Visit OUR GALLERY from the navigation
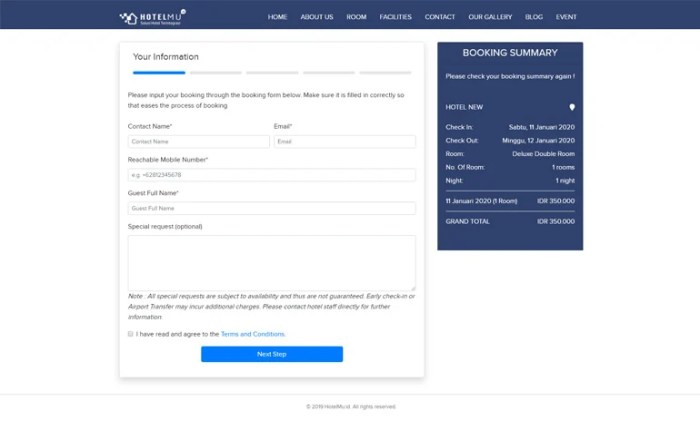Image resolution: width=700 pixels, height=440 pixels. click(x=490, y=17)
